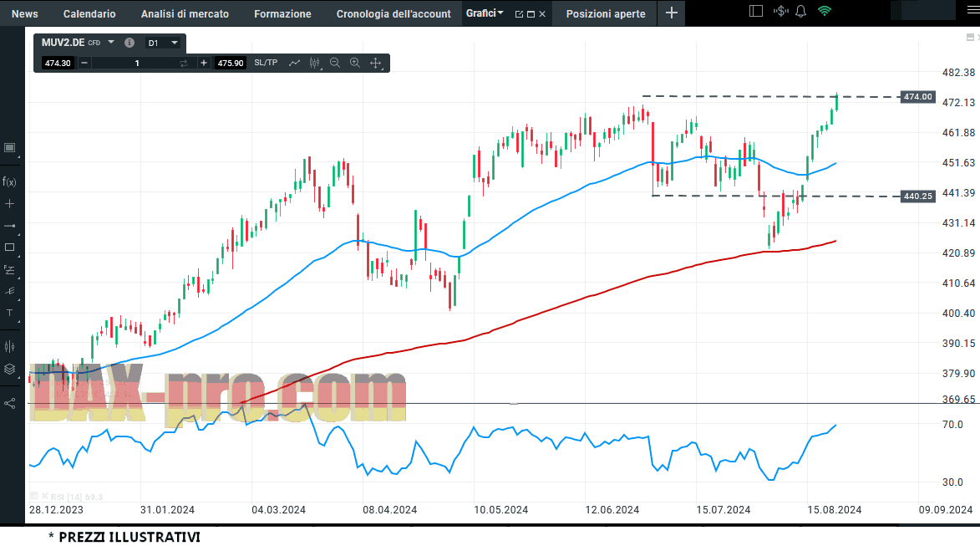Open the chart type candles sidebar icon
This screenshot has width=980, height=546.
tap(9, 346)
